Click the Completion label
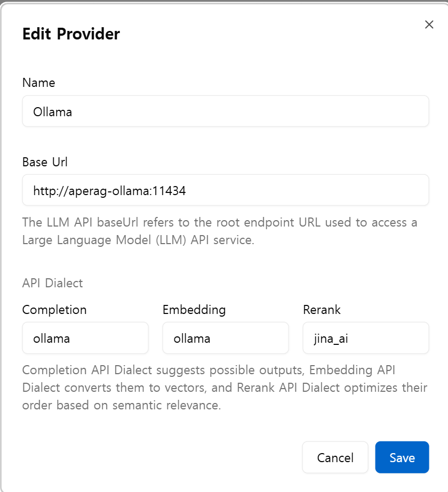The width and height of the screenshot is (448, 492). pyautogui.click(x=54, y=310)
